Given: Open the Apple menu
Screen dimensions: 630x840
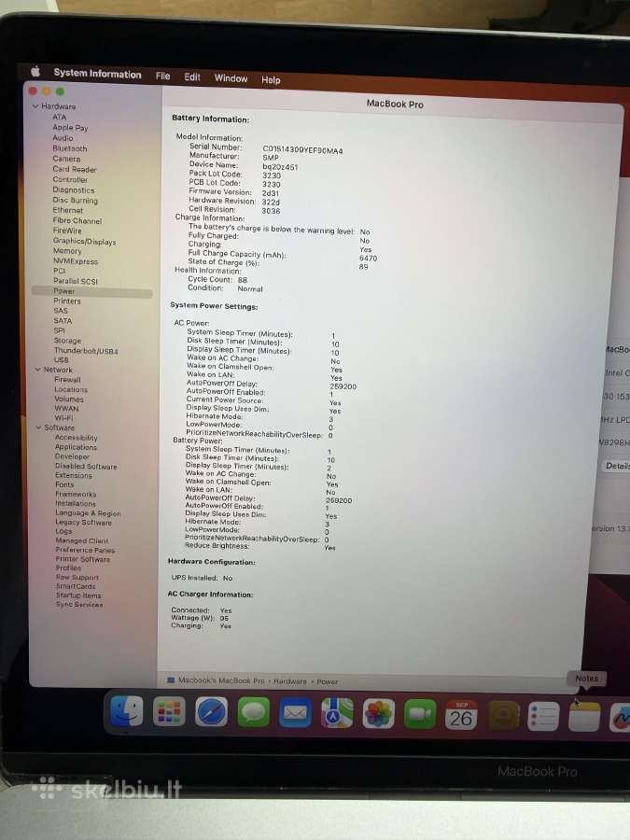Looking at the screenshot, I should tap(35, 71).
